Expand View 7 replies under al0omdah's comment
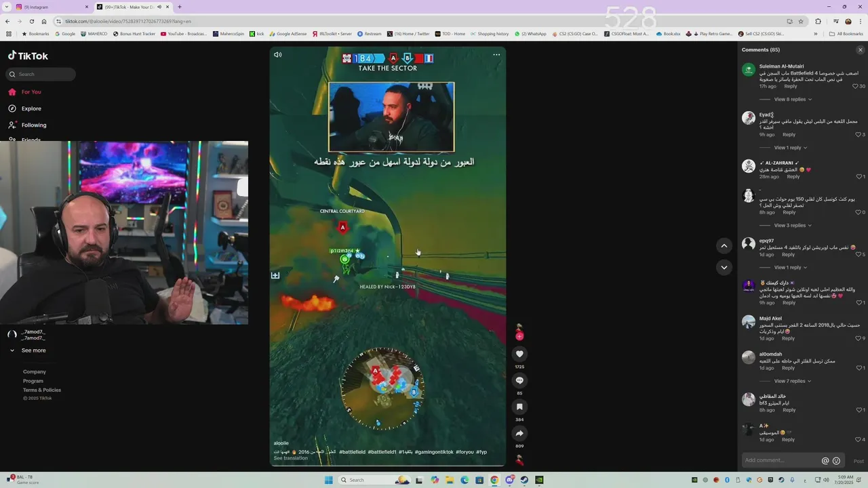Screen dimensions: 868x488 pos(793,381)
